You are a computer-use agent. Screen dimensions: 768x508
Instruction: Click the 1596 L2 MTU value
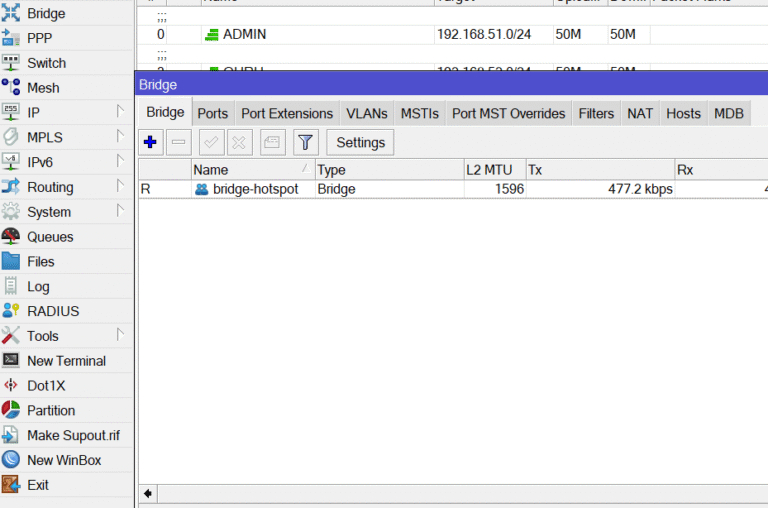509,189
